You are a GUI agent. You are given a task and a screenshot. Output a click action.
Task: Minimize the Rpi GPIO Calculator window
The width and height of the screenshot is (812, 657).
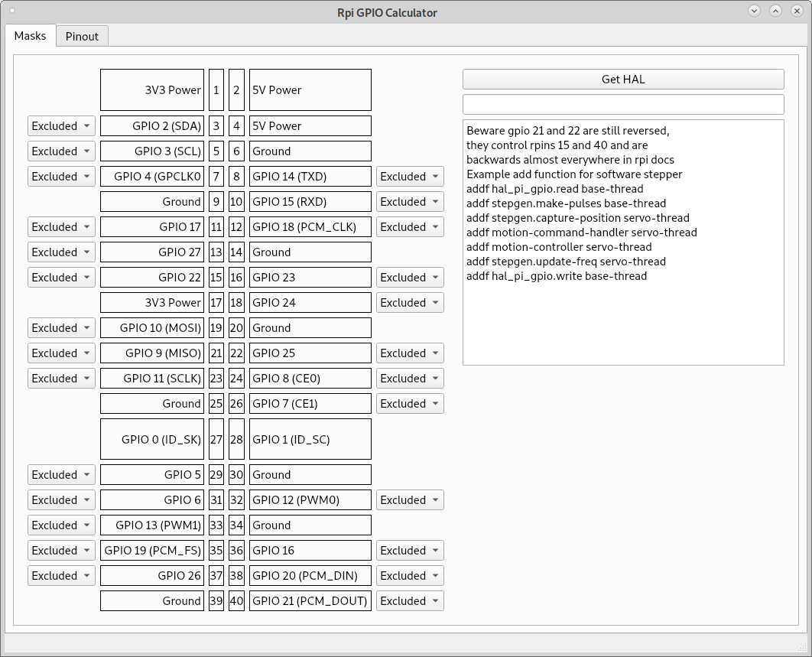point(754,11)
